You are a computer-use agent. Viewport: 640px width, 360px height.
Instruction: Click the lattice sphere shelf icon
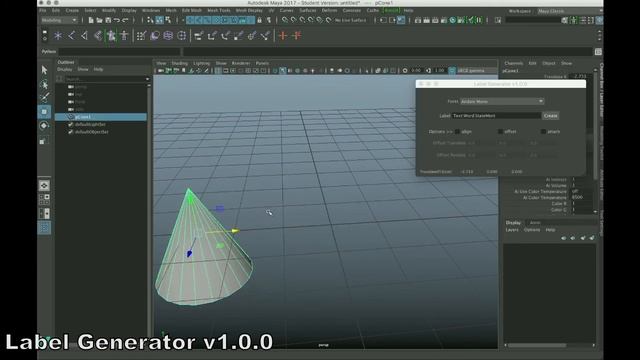pyautogui.click(x=168, y=36)
